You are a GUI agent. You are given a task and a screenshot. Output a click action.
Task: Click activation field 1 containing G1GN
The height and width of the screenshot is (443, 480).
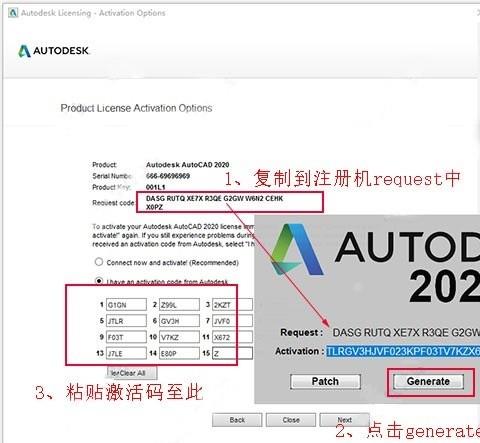coord(126,305)
